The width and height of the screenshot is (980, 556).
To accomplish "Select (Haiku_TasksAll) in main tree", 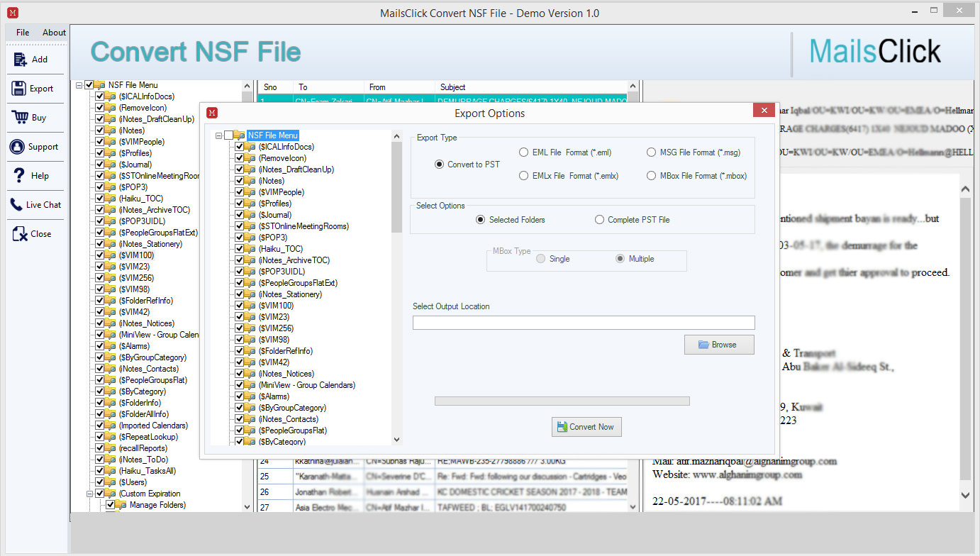I will coord(147,471).
